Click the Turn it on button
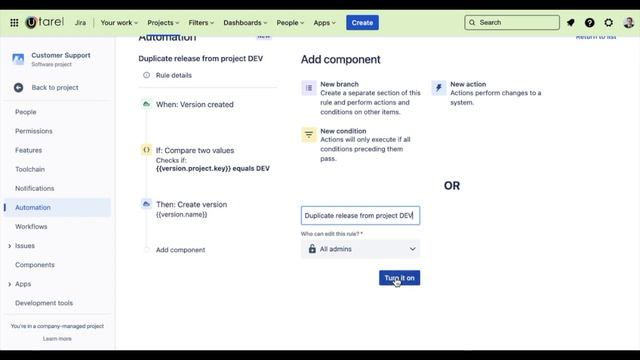This screenshot has height=360, width=640. pos(399,278)
